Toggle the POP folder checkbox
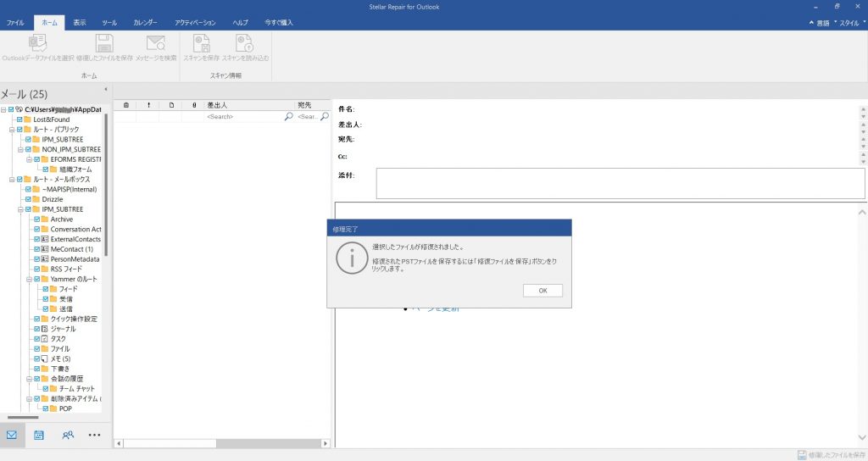 (x=46, y=408)
